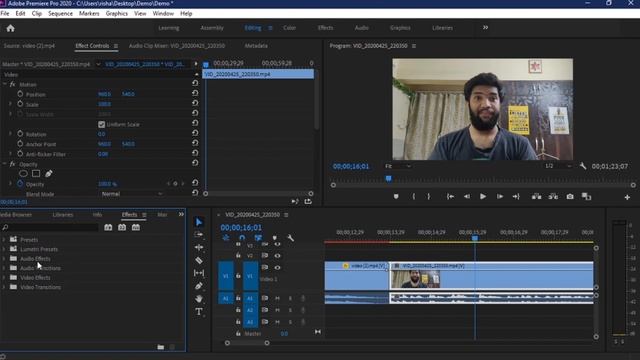Filter by 32-bit color effects
Image resolution: width=640 pixels, height=360 pixels.
pyautogui.click(x=122, y=227)
